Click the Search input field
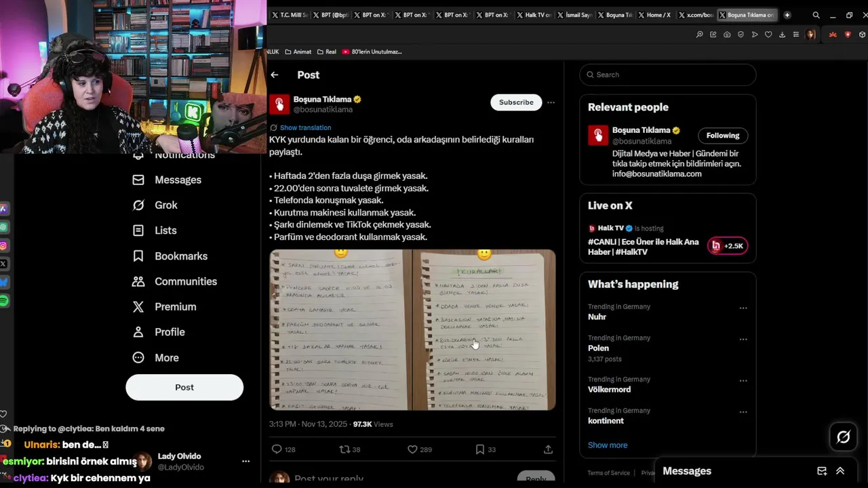 point(668,75)
